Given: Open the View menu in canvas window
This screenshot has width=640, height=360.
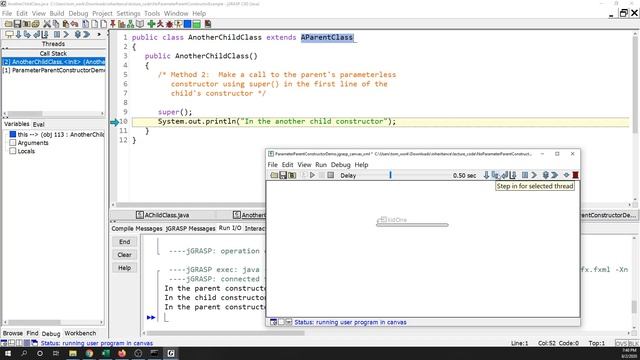Looking at the screenshot, I should coord(304,164).
